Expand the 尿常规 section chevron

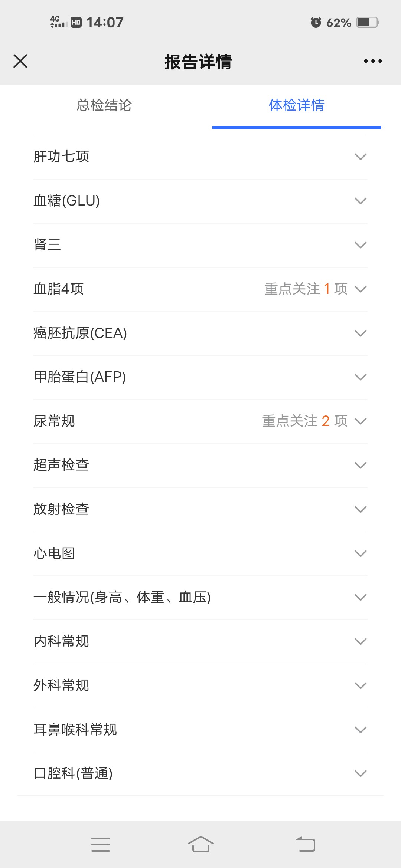361,421
